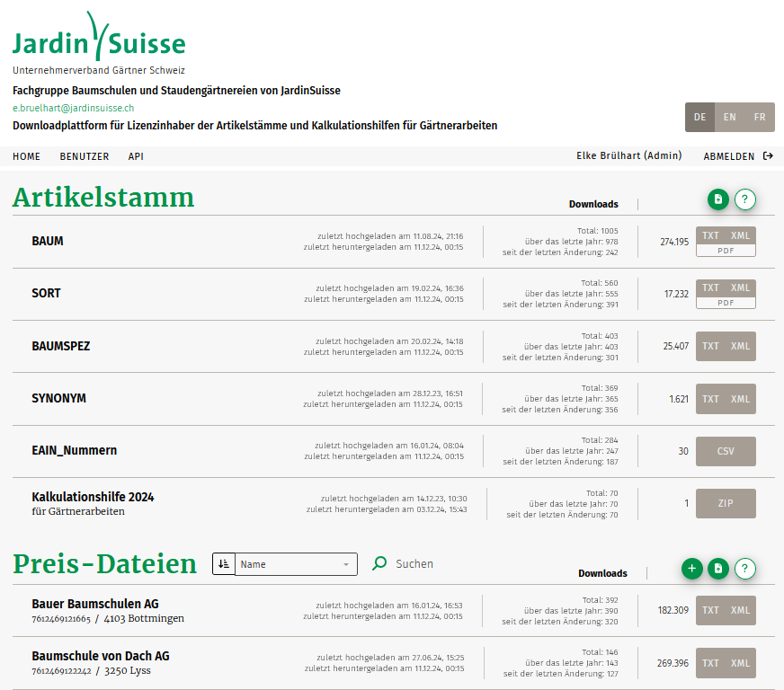Click the SORT row title
Viewport: 784px width, 690px height.
(46, 293)
